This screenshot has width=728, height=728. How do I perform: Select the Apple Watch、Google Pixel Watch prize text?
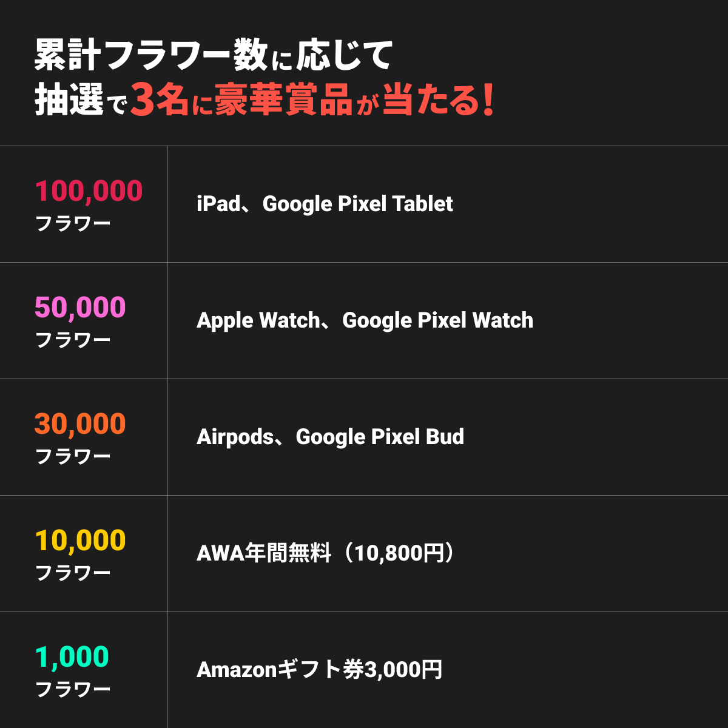coord(365,320)
